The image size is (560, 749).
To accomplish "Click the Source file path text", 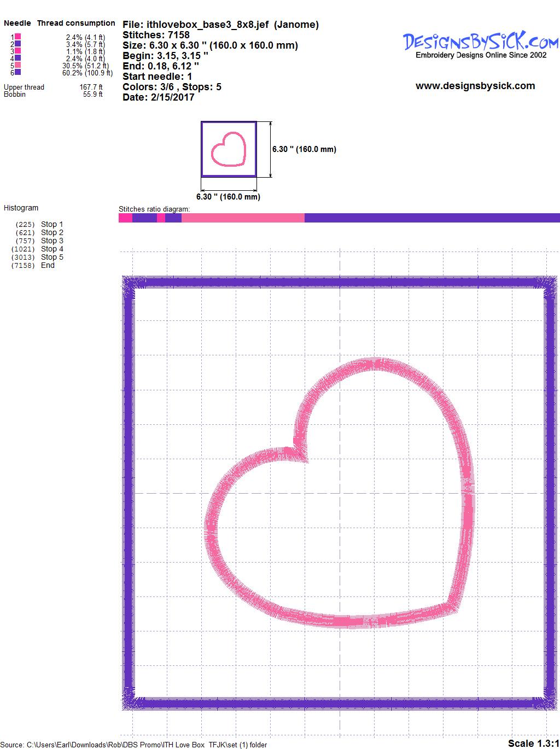I will 134,745.
